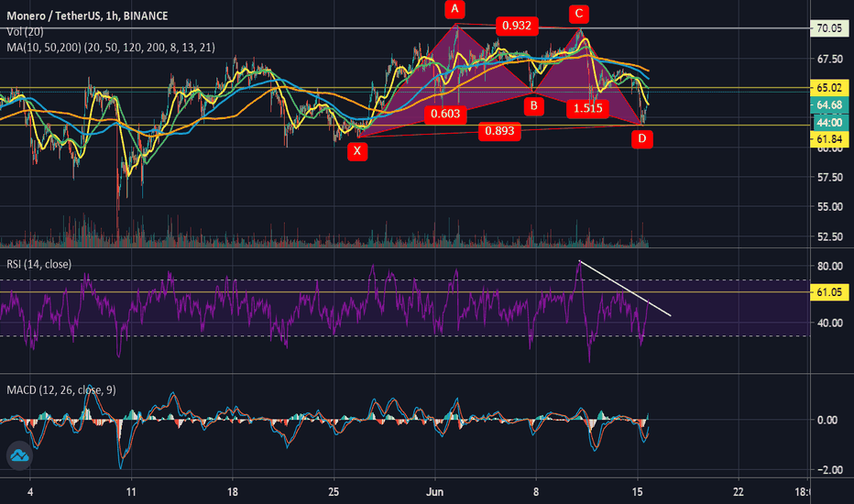The width and height of the screenshot is (854, 504).
Task: Click the 22 date on time axis
Action: click(738, 492)
